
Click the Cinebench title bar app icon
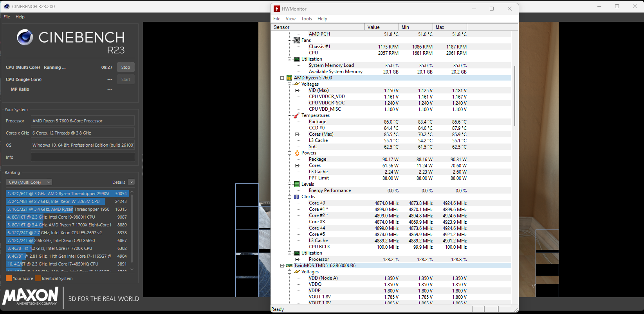coord(6,6)
